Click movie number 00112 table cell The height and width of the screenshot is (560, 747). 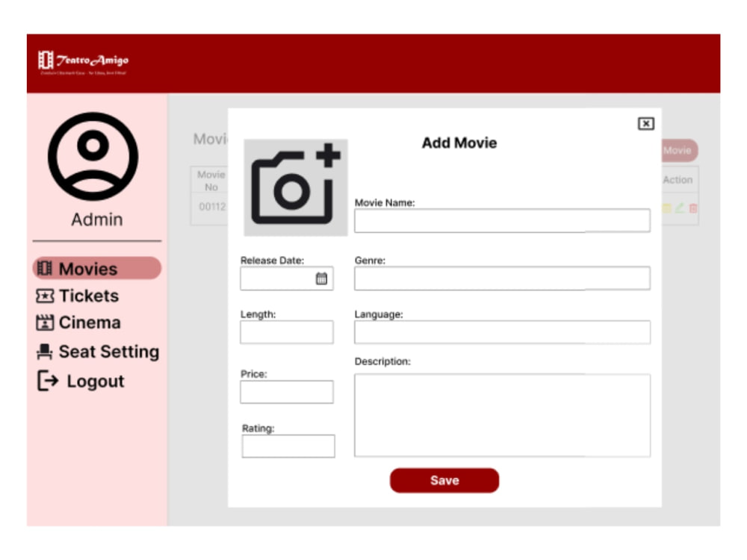212,207
